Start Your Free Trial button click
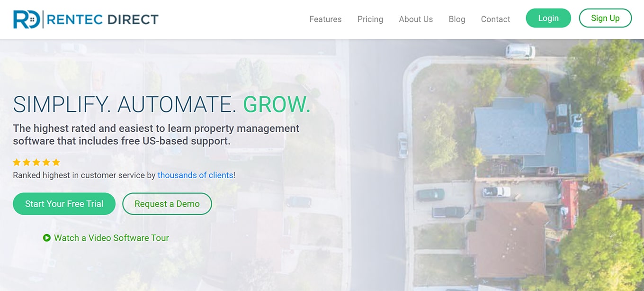 pos(64,204)
